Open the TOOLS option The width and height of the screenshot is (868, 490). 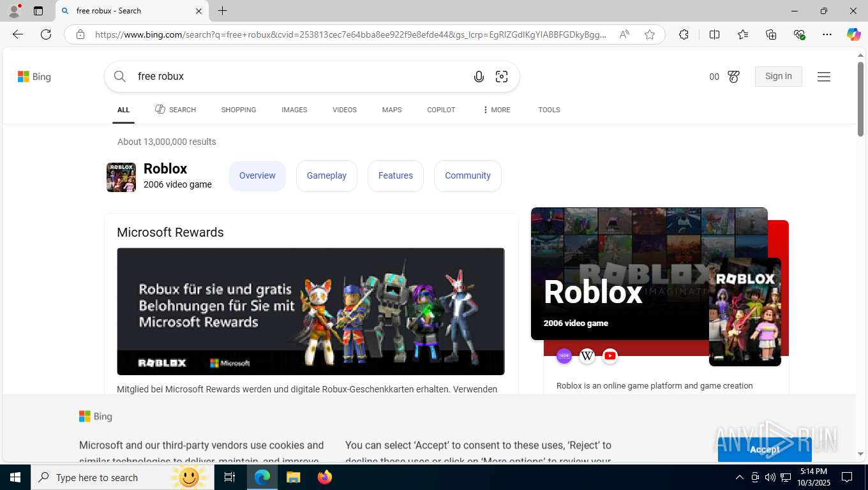pyautogui.click(x=549, y=110)
